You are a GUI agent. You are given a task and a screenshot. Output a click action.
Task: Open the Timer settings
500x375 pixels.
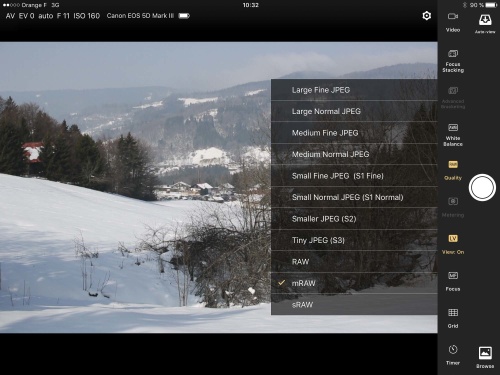(x=453, y=350)
